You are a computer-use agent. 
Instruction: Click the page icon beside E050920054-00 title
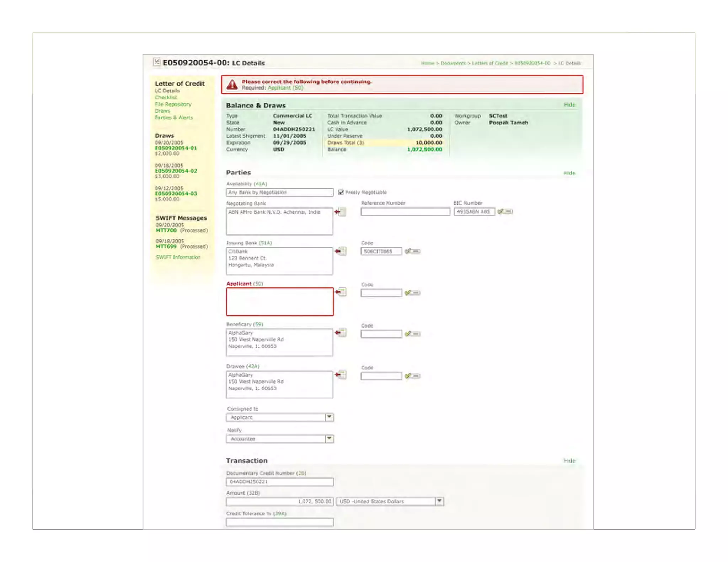pyautogui.click(x=157, y=62)
